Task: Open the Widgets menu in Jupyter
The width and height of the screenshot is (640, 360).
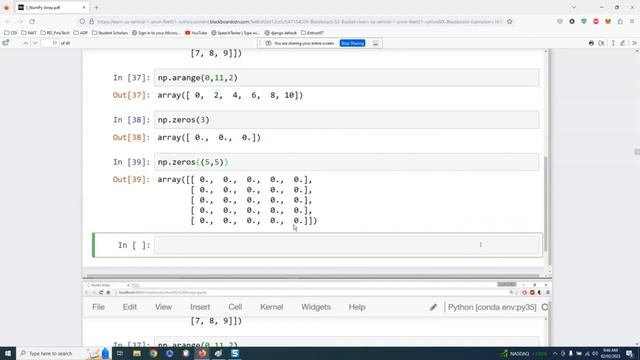Action: 316,307
